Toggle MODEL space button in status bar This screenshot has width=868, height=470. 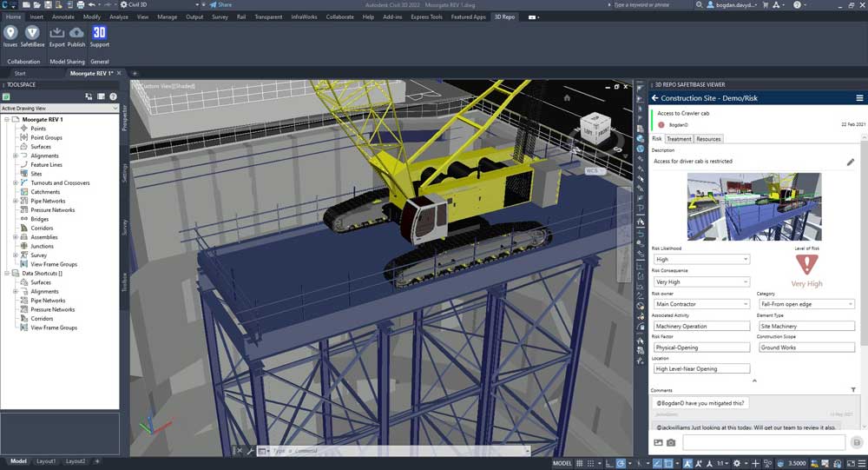(x=562, y=463)
